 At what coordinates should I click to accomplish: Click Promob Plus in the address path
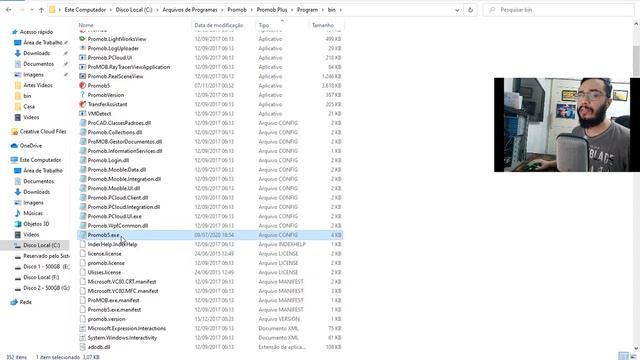coord(272,10)
